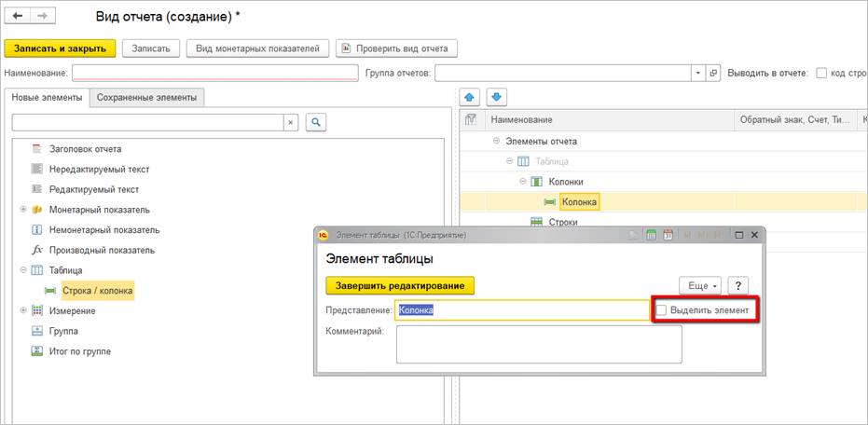The height and width of the screenshot is (425, 868).
Task: Click the Колонки icon in report structure
Action: click(536, 182)
